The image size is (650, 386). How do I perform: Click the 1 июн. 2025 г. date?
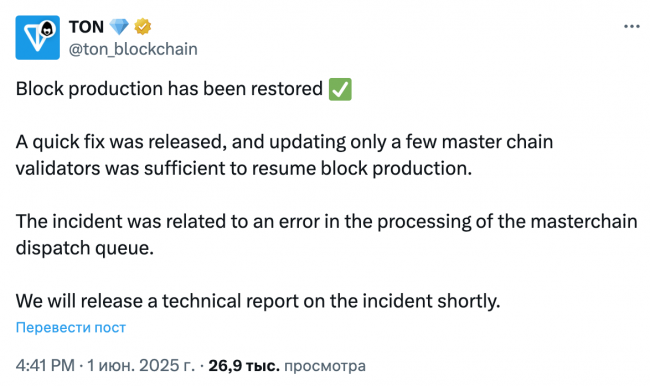pos(141,366)
